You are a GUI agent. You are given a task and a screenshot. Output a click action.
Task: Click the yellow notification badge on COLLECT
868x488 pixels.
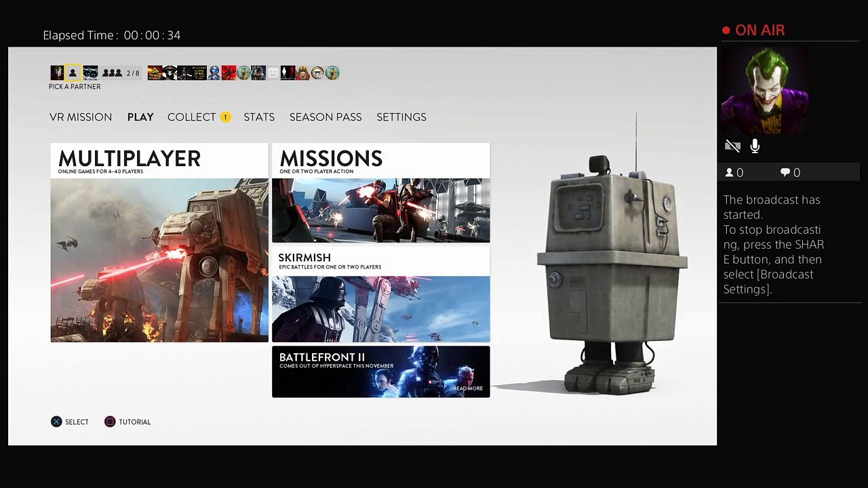tap(225, 117)
